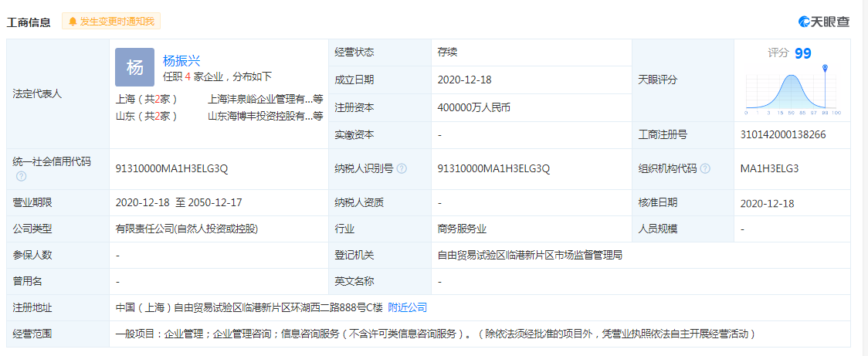Click the blue 杨 avatar square
Viewport: 868px width, 356px height.
click(134, 67)
